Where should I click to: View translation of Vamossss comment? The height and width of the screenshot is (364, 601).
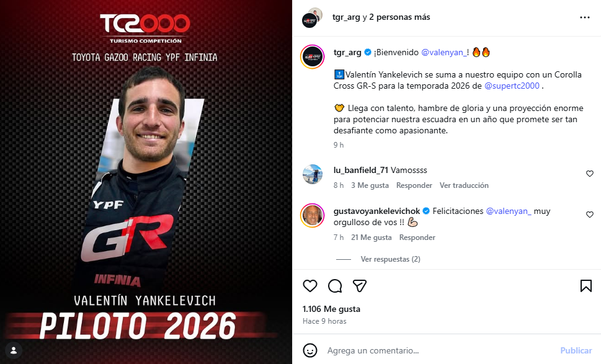(x=464, y=185)
